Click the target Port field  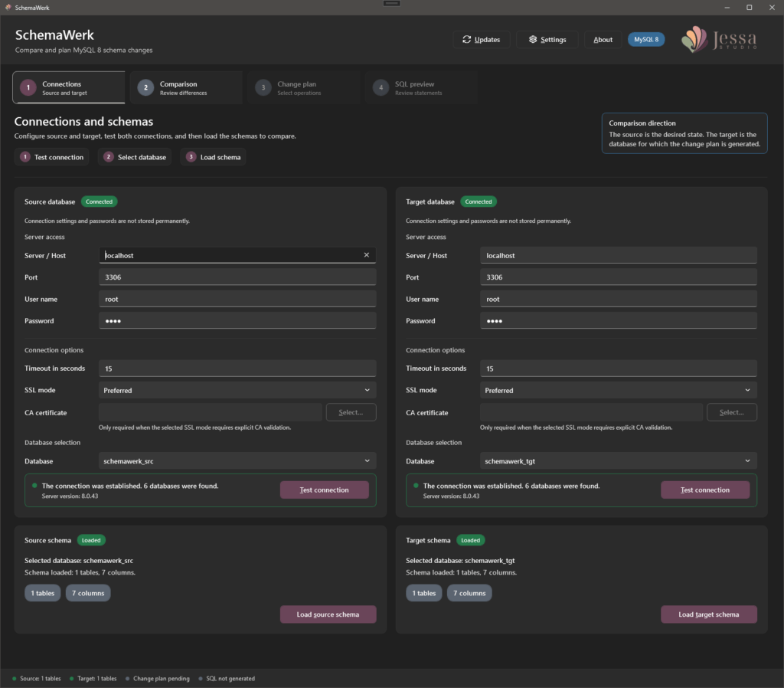(x=619, y=277)
